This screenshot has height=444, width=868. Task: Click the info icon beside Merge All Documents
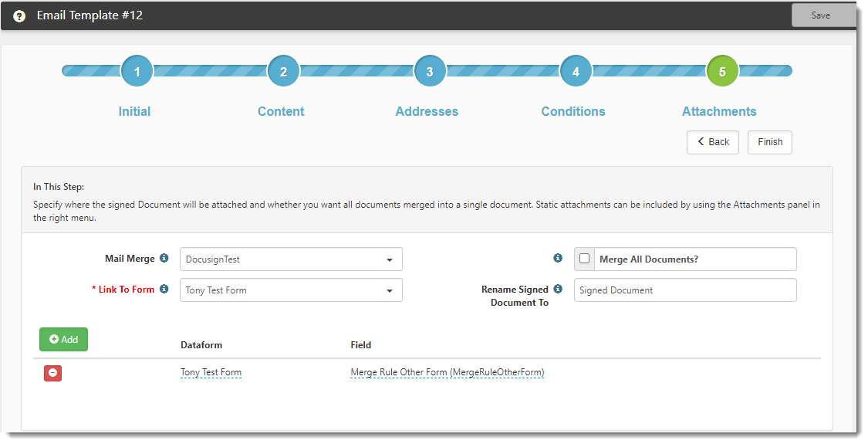click(557, 258)
